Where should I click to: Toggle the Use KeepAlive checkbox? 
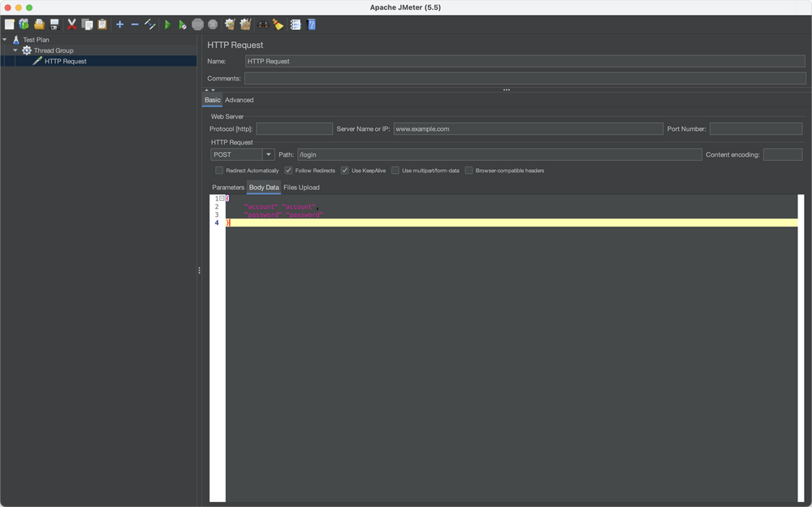pos(345,171)
